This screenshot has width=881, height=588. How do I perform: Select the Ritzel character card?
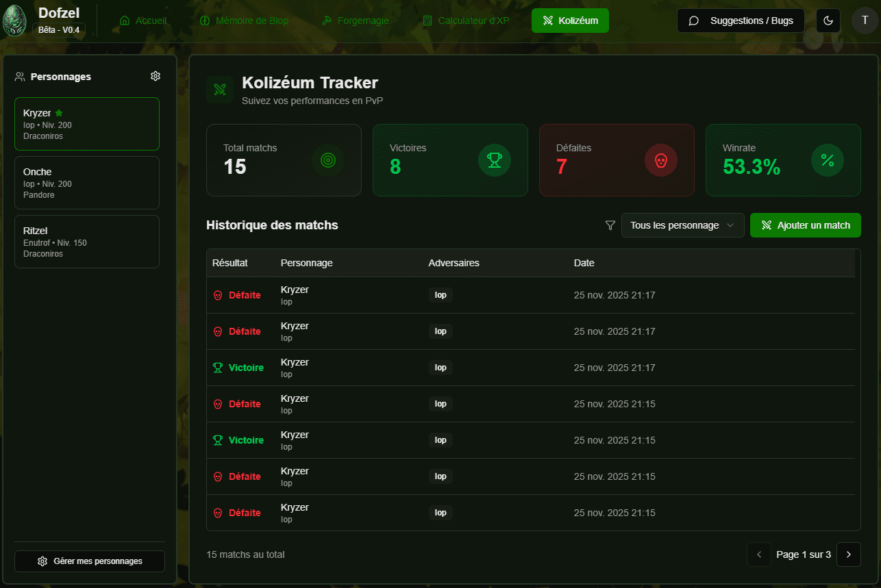coord(87,242)
